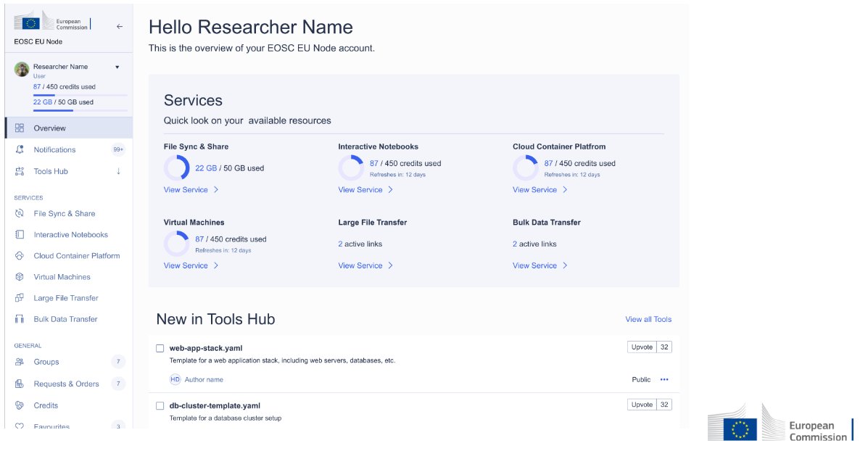Click the File Sync & Share sidebar icon
868x459 pixels.
20,213
